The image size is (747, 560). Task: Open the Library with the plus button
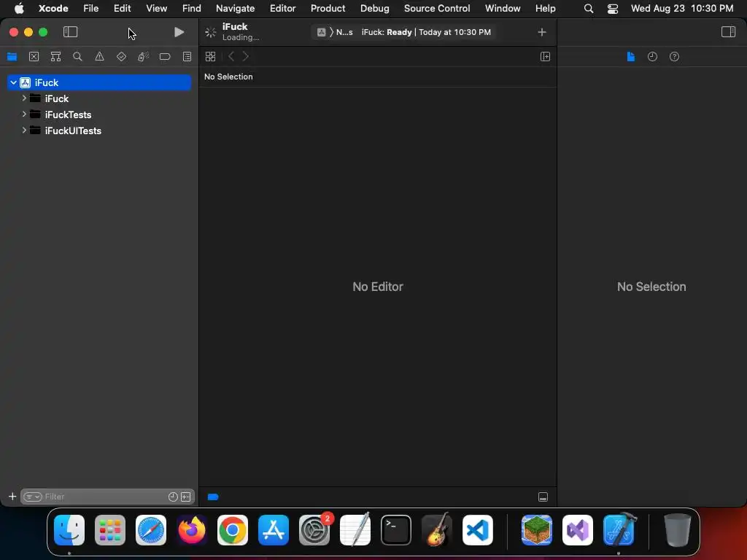click(542, 32)
